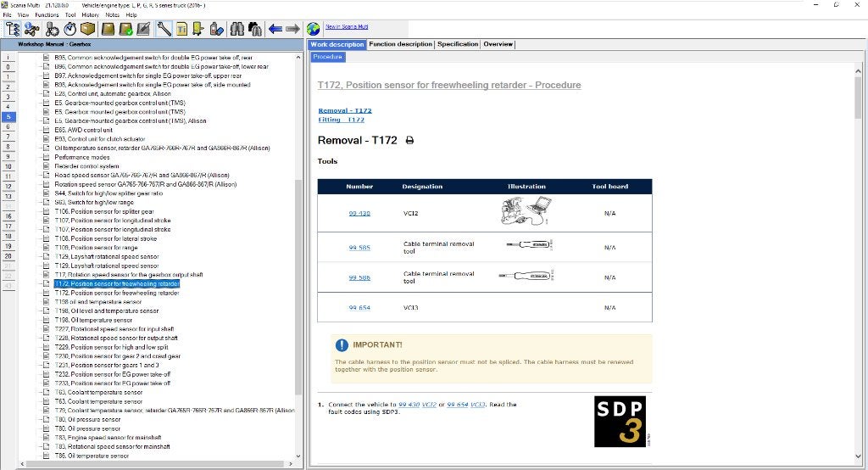Select the Work description tab
Image resolution: width=868 pixels, height=470 pixels.
[x=337, y=44]
